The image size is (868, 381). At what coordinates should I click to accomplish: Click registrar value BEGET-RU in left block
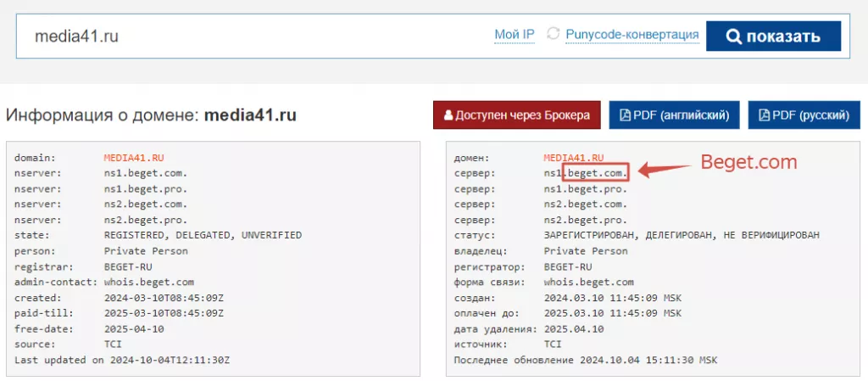128,266
